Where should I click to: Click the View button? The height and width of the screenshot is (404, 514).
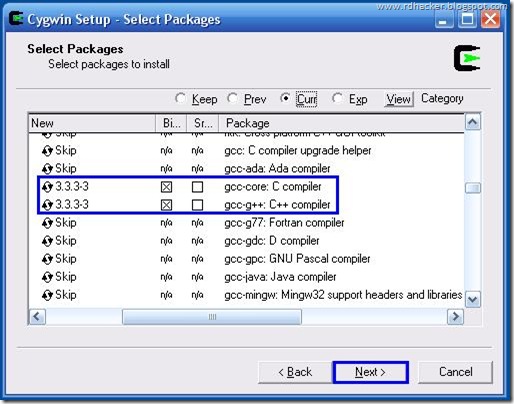pos(399,99)
